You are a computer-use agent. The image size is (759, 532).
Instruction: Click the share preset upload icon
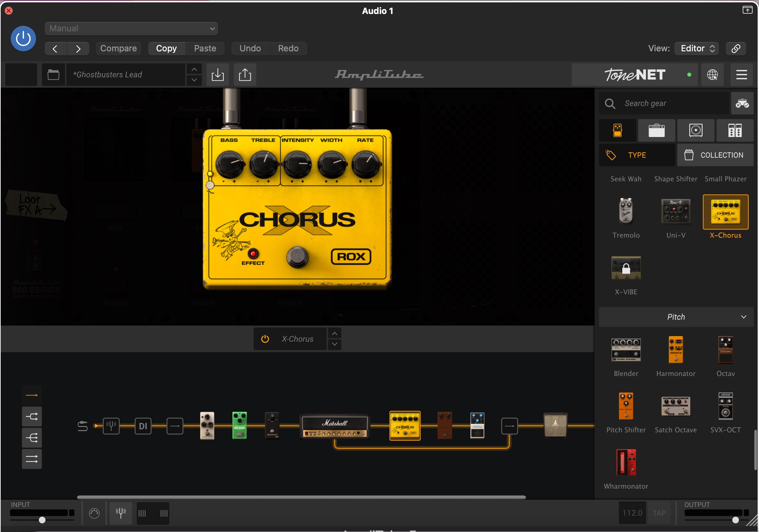tap(245, 75)
